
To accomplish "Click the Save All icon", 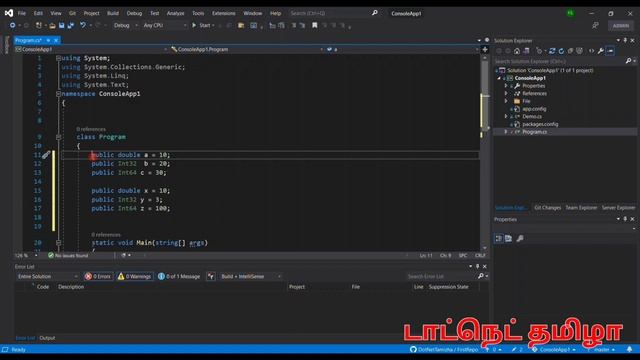I will tap(71, 25).
